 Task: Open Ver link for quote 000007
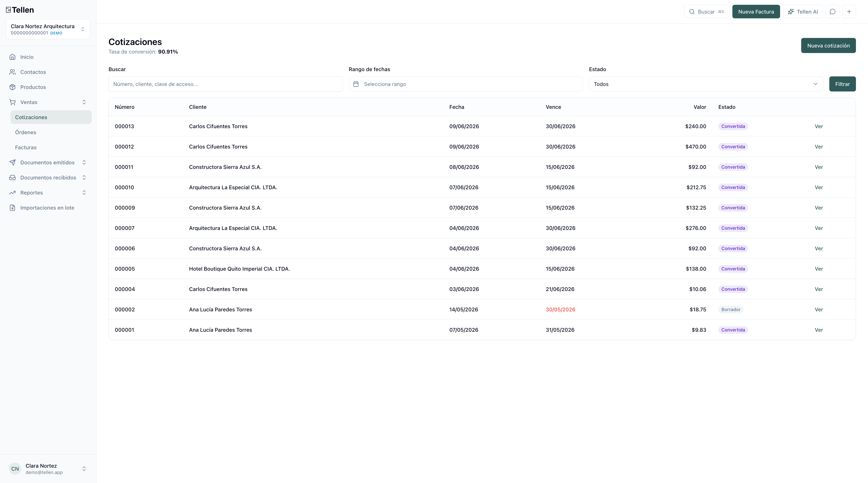(819, 228)
